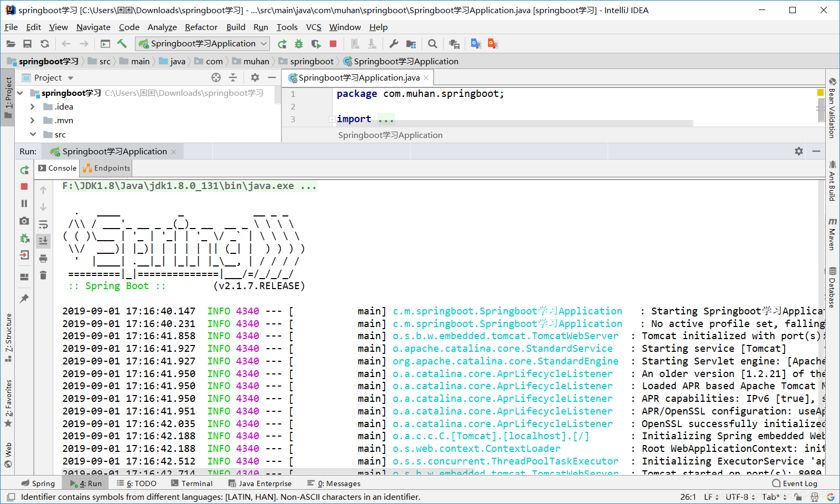Open the Terminal tool window
840x504 pixels.
192,483
